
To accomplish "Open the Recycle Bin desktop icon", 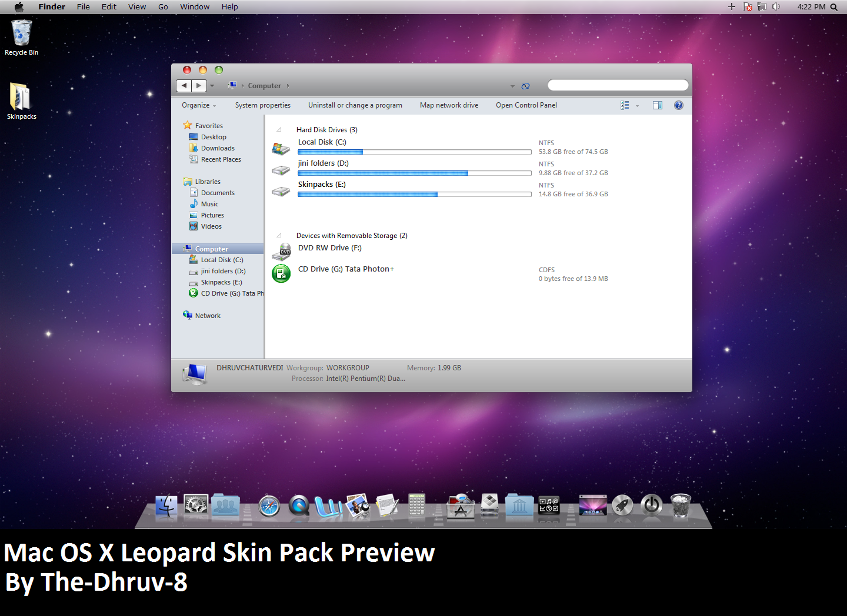I will click(x=21, y=37).
